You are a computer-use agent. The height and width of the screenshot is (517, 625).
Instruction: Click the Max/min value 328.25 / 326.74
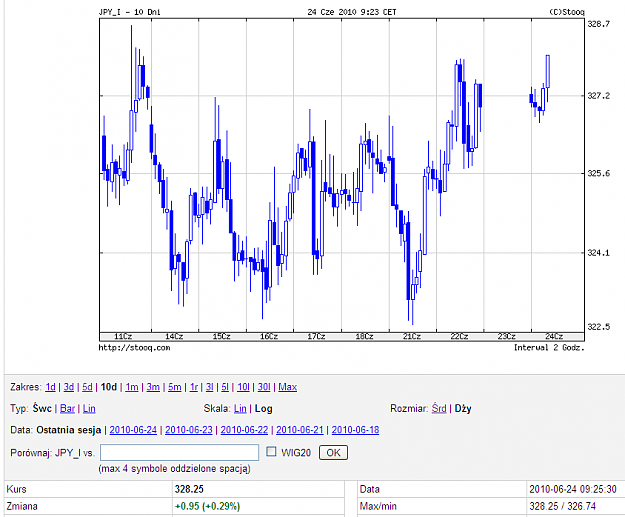[562, 506]
